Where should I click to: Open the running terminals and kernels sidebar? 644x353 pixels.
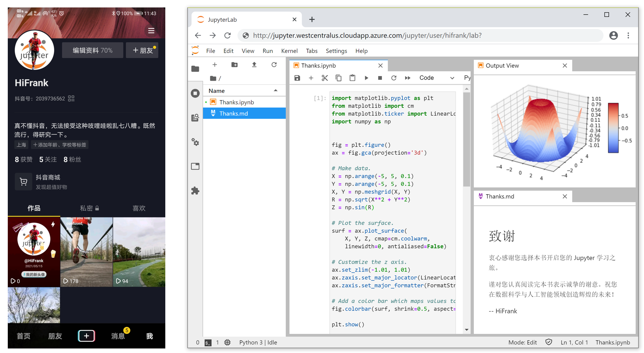point(195,93)
